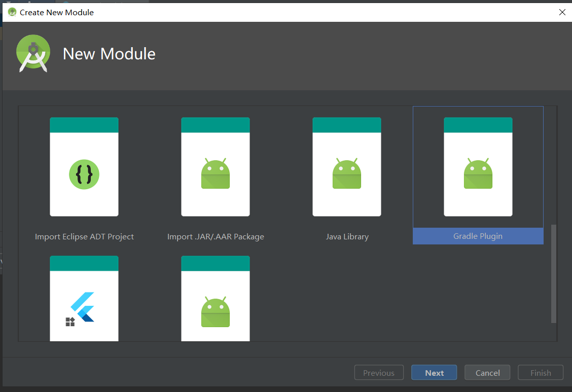Click the module list vertical scrollbar

click(x=553, y=274)
